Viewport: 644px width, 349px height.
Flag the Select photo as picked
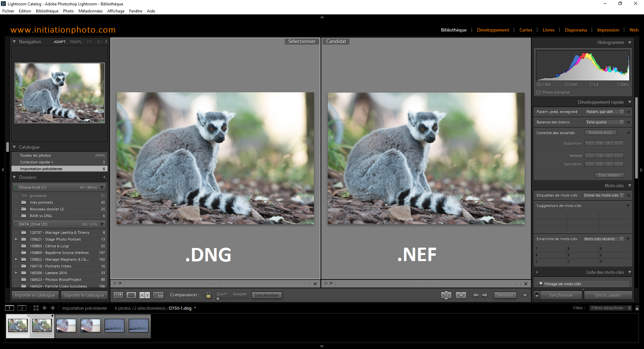[115, 283]
